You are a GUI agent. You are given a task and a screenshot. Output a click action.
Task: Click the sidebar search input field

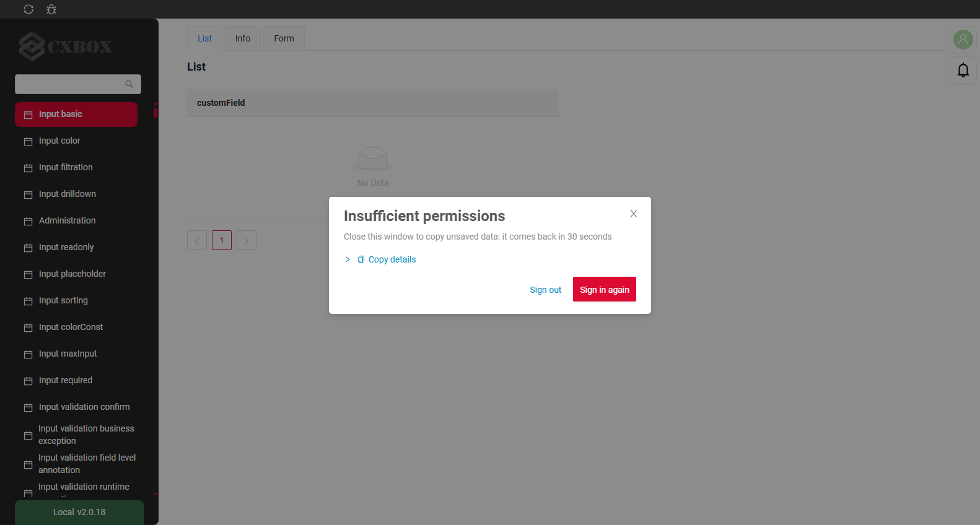78,84
